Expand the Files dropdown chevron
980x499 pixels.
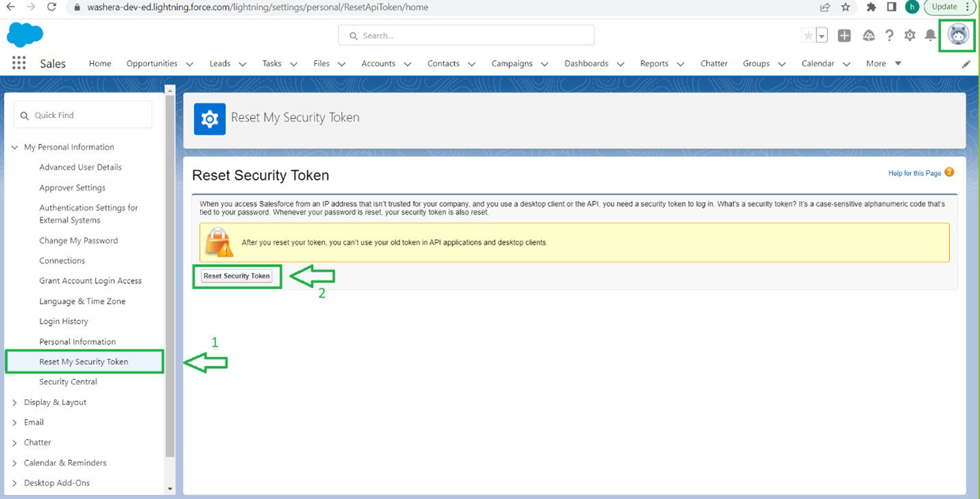click(x=341, y=64)
